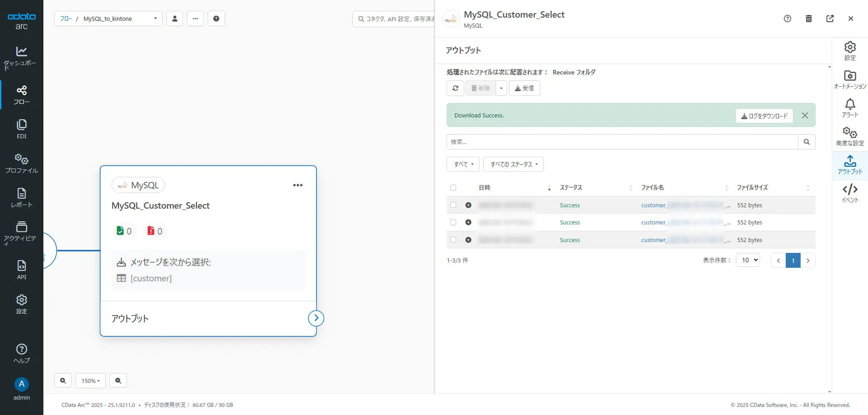Open the API section in sidebar
The height and width of the screenshot is (415, 868).
[21, 270]
